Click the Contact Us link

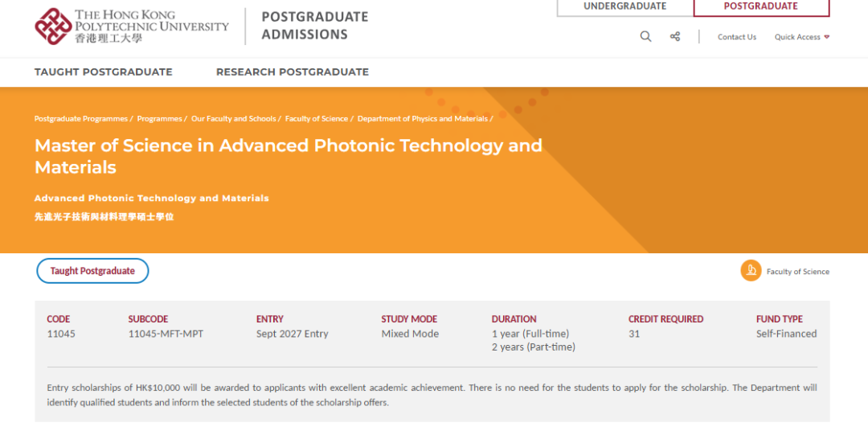click(x=737, y=37)
